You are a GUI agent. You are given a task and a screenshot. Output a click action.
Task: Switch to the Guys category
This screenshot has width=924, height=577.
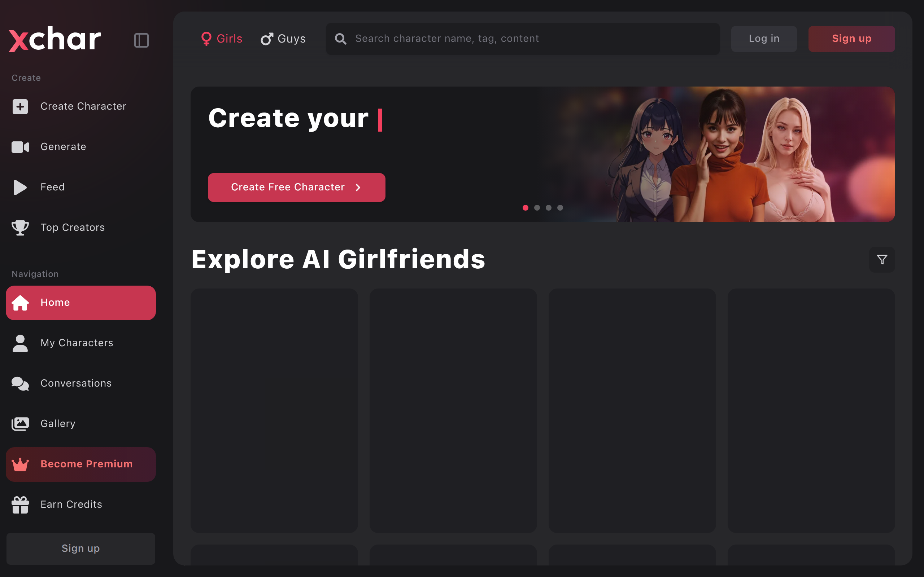coord(283,39)
